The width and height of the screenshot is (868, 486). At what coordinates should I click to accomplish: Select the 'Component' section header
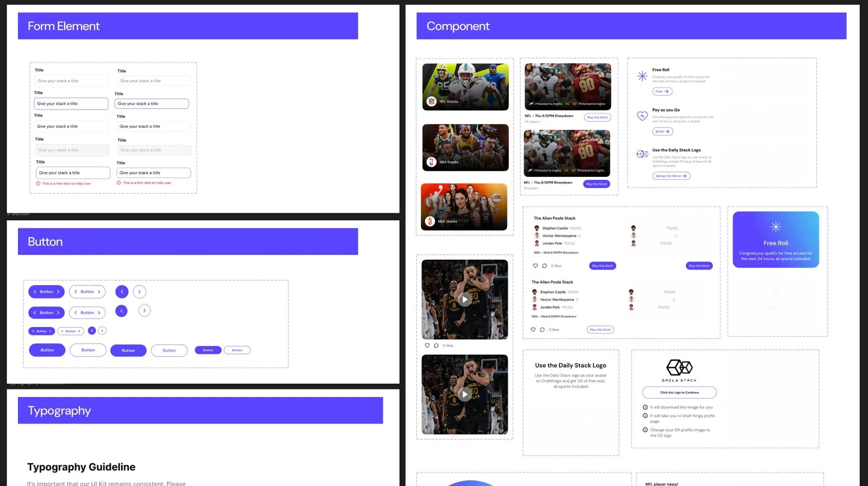631,26
